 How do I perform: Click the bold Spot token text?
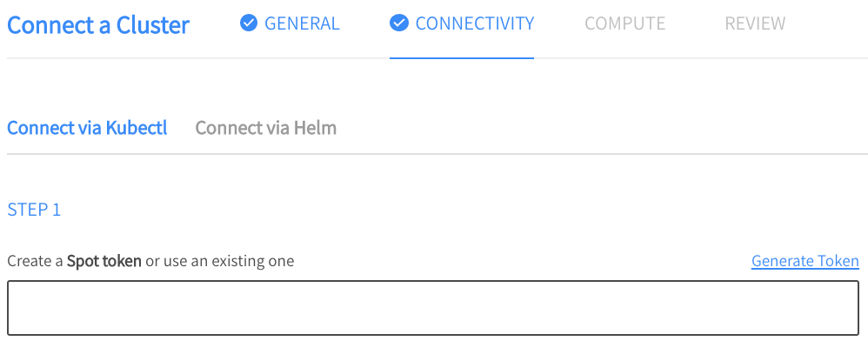(x=104, y=261)
